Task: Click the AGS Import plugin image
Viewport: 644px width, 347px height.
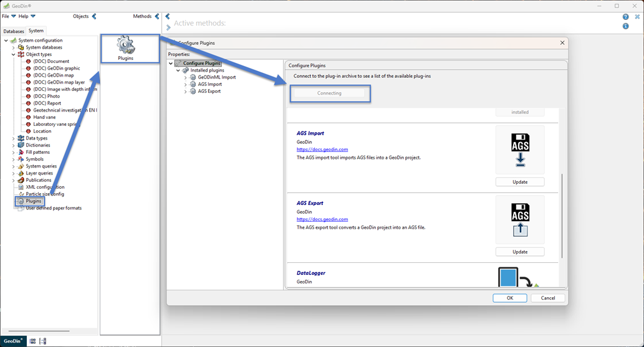Action: (520, 150)
